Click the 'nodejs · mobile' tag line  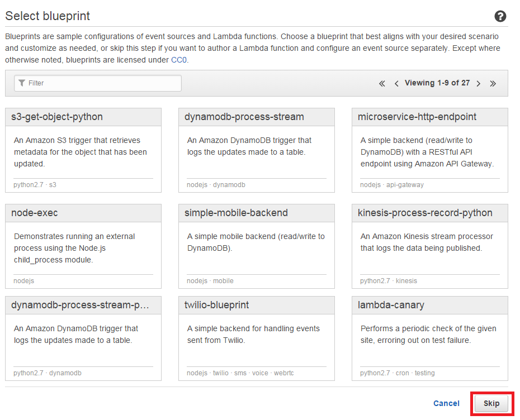(210, 281)
